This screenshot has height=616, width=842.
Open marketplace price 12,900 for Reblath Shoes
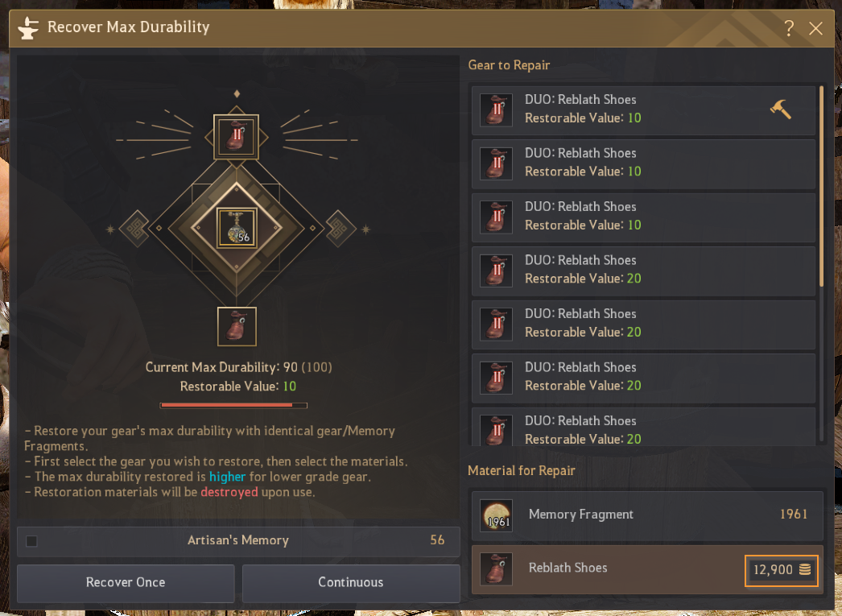click(782, 570)
